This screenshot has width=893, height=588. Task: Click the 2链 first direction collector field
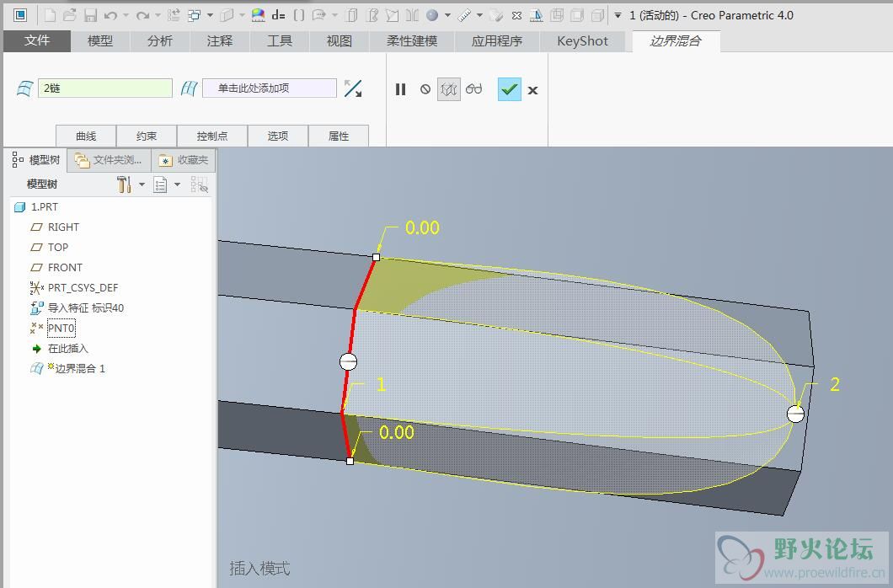[x=104, y=88]
